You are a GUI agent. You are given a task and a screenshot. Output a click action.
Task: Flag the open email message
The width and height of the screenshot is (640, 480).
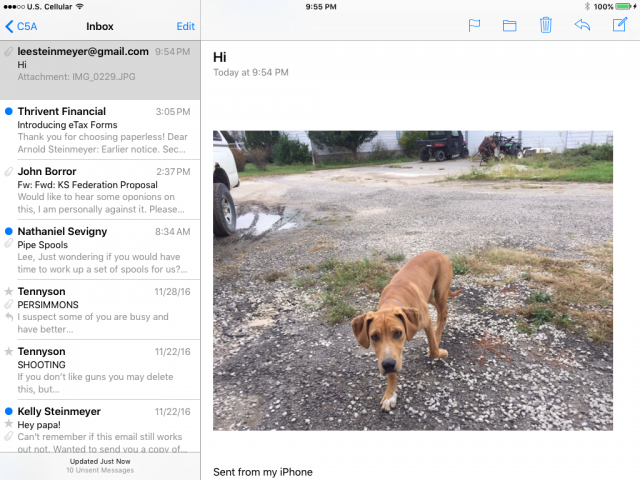pos(474,26)
